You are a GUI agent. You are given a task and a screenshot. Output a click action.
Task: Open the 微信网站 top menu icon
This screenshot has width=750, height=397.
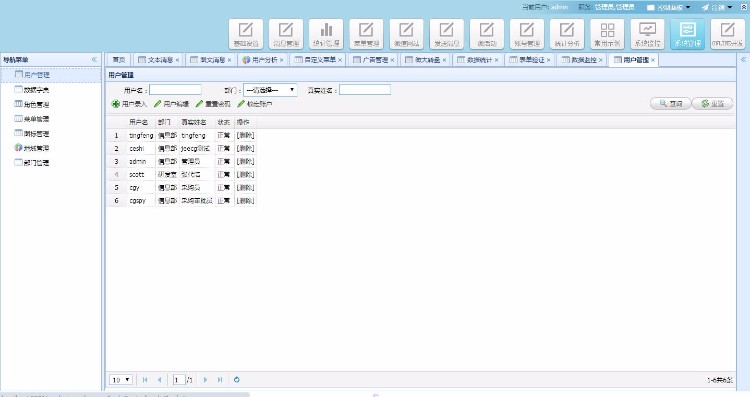[x=407, y=33]
